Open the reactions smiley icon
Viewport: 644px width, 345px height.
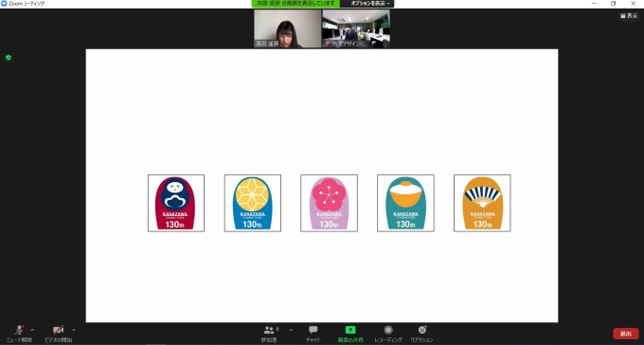click(421, 330)
